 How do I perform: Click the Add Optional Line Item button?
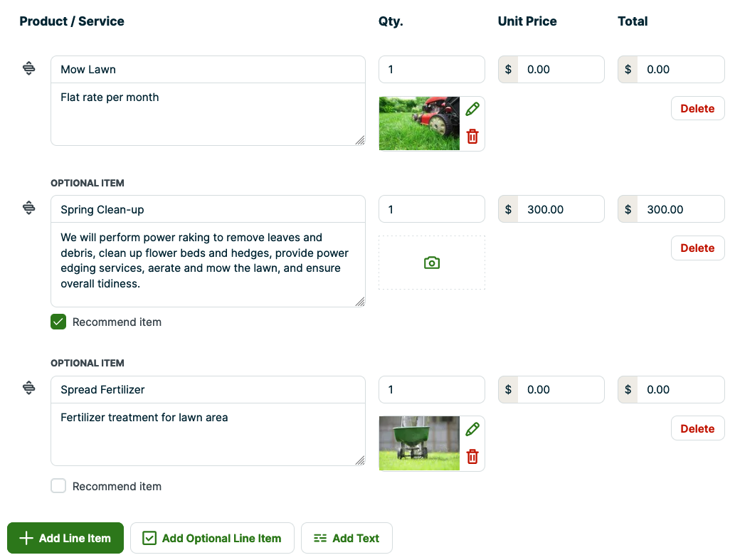click(212, 538)
